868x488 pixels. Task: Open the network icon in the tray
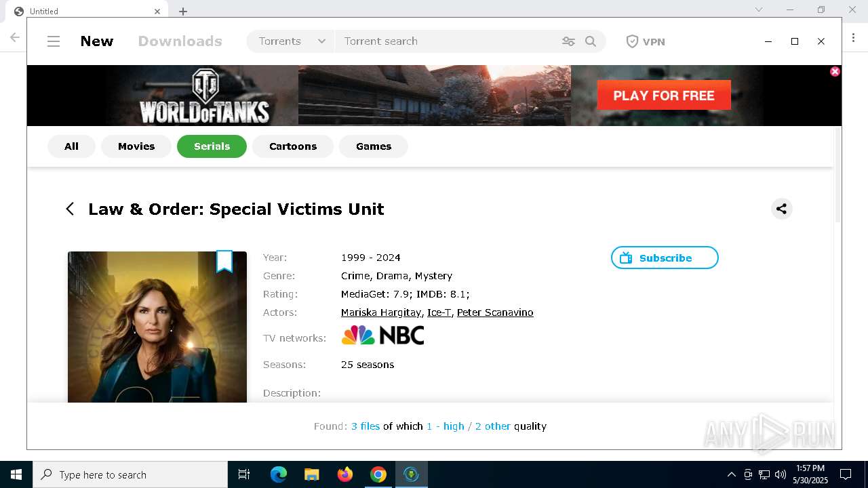pyautogui.click(x=764, y=474)
